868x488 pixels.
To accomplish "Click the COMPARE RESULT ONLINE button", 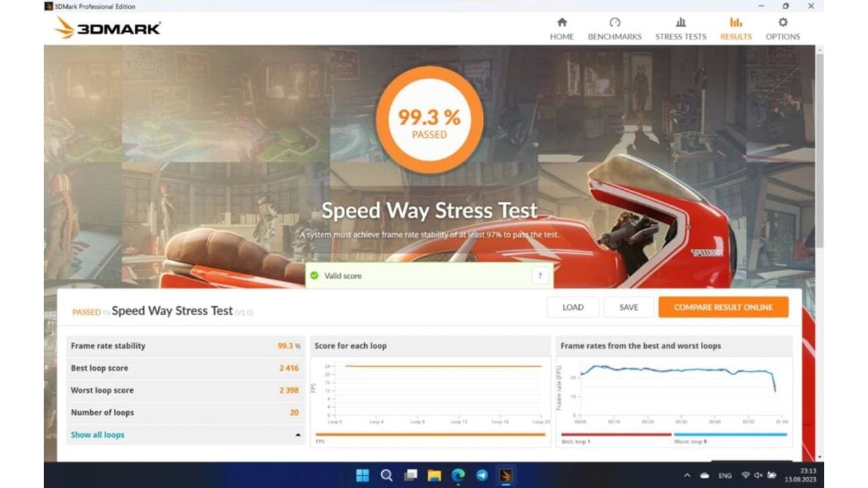I will click(723, 307).
